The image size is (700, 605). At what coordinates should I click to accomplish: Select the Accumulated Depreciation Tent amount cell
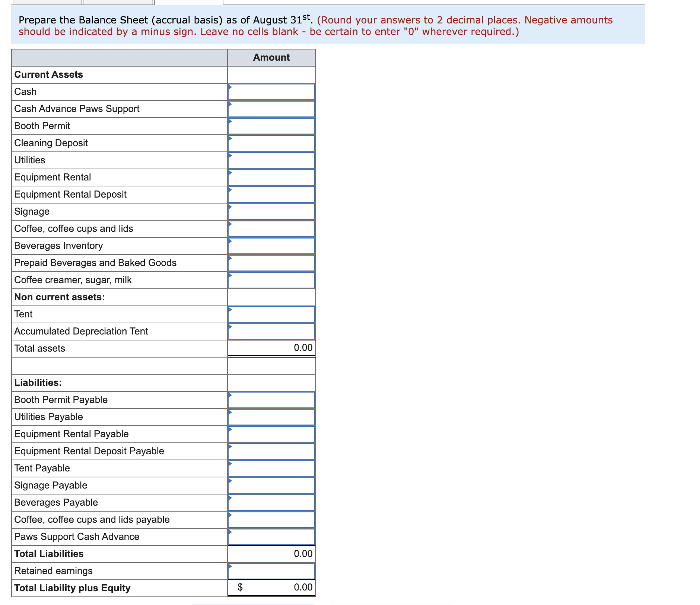(271, 332)
